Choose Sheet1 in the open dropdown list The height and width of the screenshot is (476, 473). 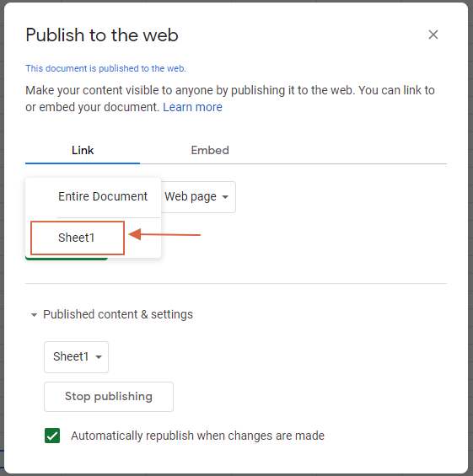76,238
